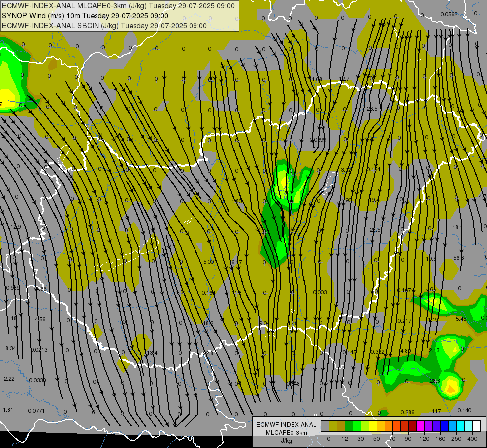Screen dimensions: 487x448
Task: Click the map value 23.5
Action: (x=375, y=230)
